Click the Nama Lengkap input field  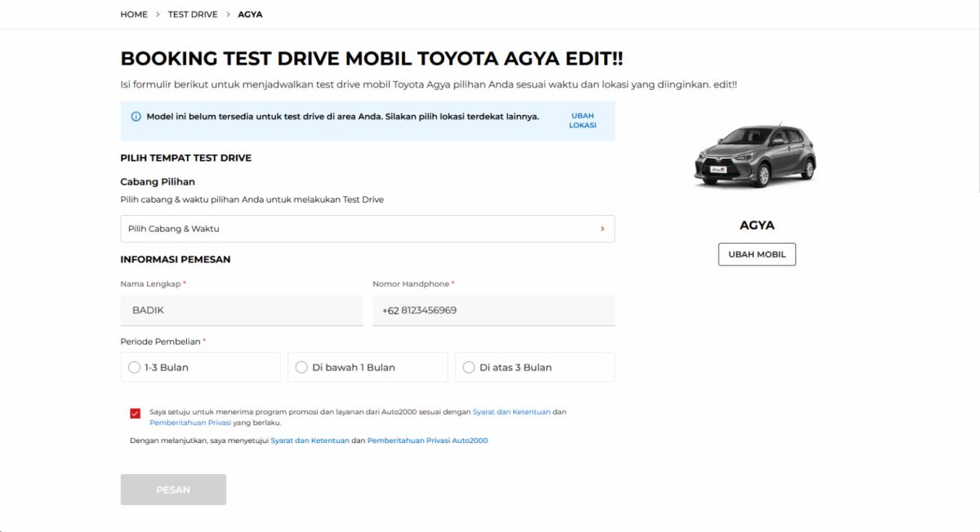(x=242, y=311)
